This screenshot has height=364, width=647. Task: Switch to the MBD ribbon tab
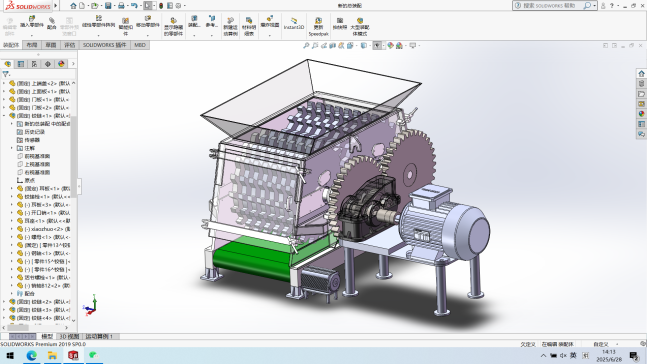(140, 45)
